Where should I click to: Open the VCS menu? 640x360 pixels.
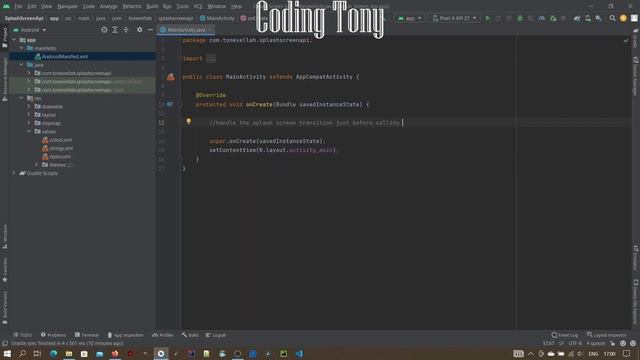pos(198,7)
